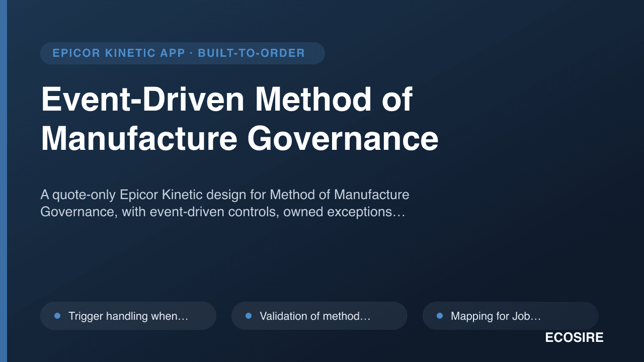Viewport: 644px width, 362px height.
Task: Click the blue bullet beside 'Mapping for Job…'
Action: tap(440, 316)
